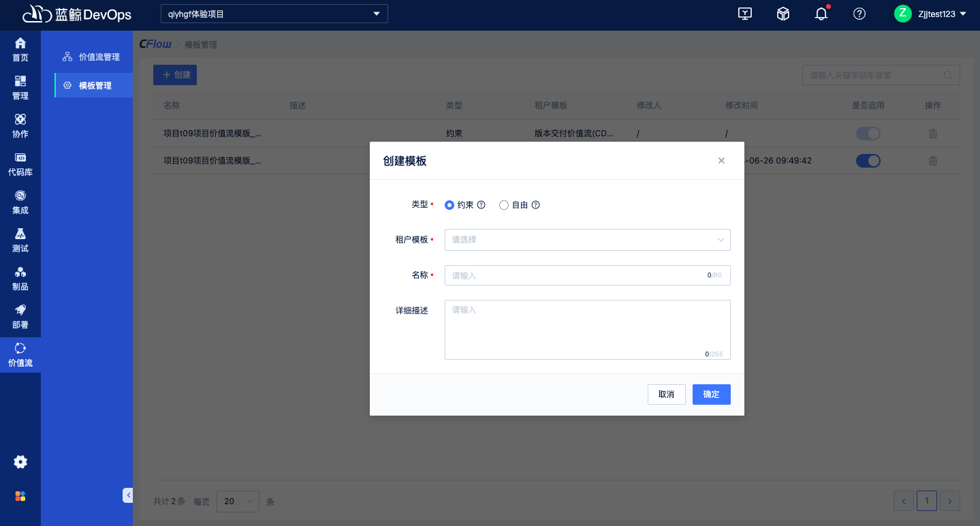Toggle 是否启用 switch for second template
The image size is (980, 526).
click(868, 161)
